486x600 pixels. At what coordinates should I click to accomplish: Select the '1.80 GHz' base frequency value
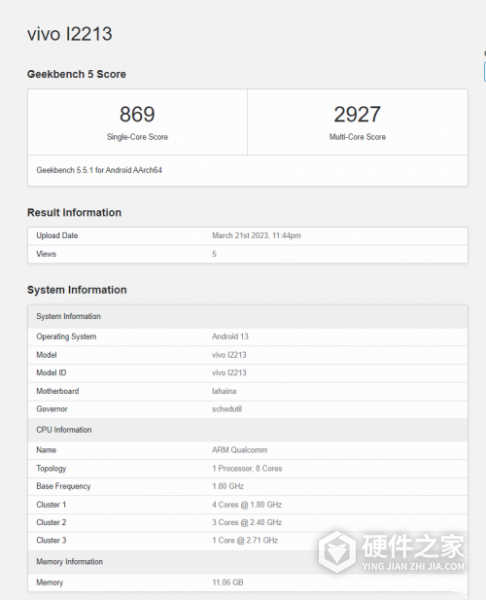point(228,486)
